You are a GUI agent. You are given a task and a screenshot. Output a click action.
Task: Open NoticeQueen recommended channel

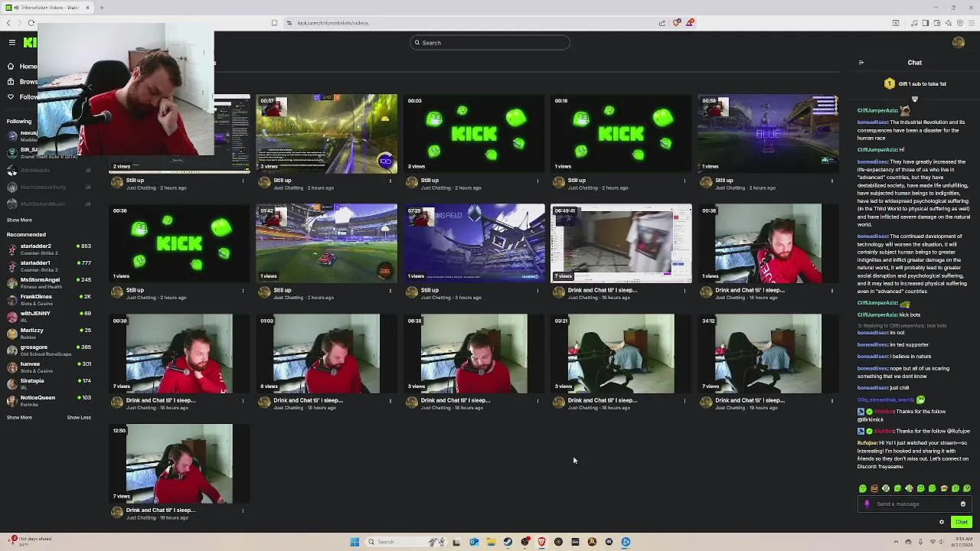(x=49, y=401)
